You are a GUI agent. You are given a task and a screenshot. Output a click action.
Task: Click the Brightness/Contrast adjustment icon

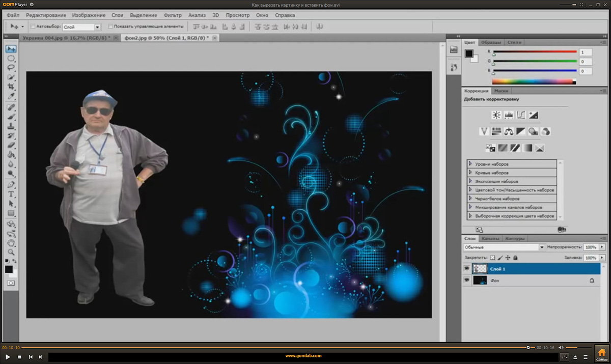click(496, 115)
